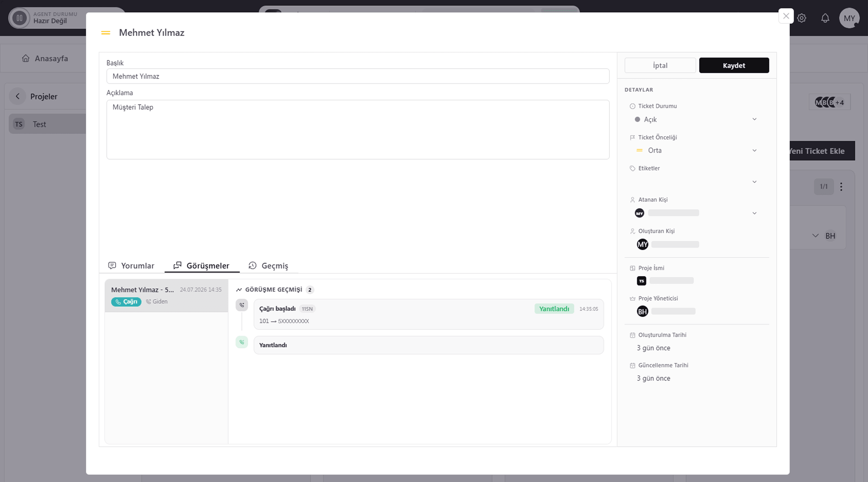Click the back arrow next to Projeler
The width and height of the screenshot is (868, 482).
pos(18,96)
